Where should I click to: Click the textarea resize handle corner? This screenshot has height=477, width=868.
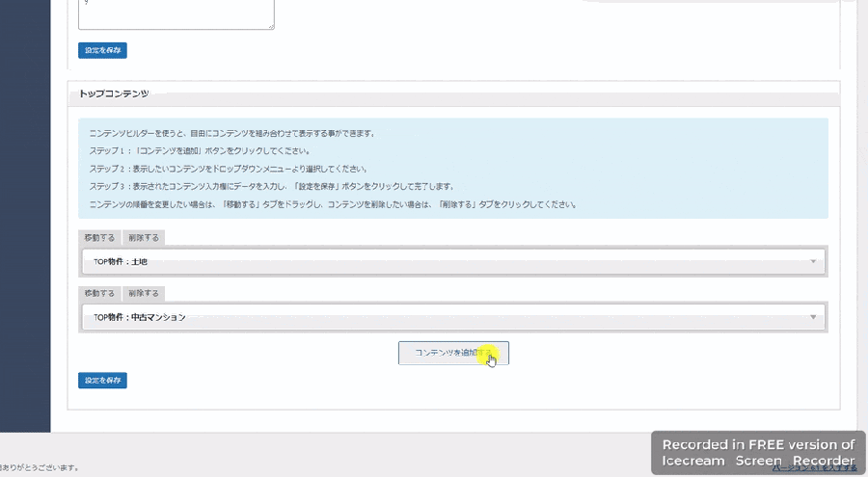(271, 26)
